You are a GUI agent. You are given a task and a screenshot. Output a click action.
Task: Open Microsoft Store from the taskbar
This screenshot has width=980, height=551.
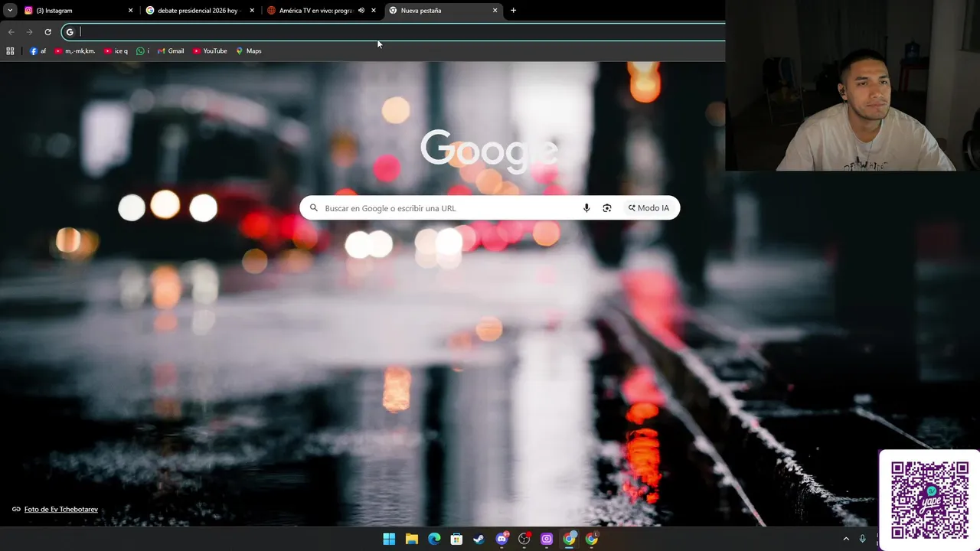[x=456, y=539]
